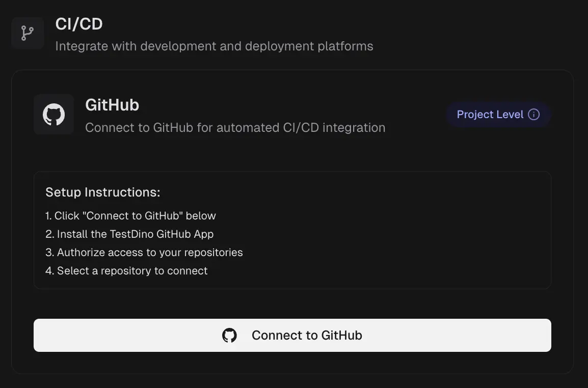Click the CI/CD git branch icon
Viewport: 588px width, 388px height.
(28, 33)
